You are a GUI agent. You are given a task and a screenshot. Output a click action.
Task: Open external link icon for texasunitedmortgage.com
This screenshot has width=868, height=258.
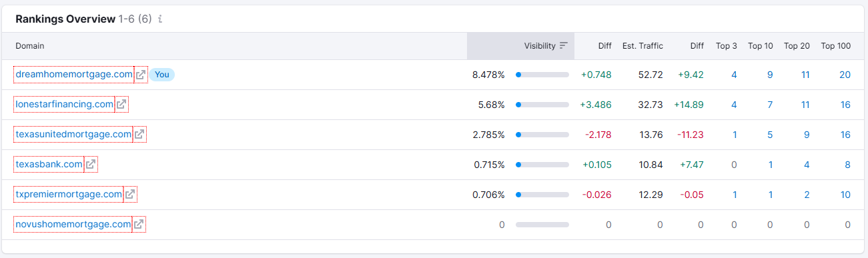139,135
